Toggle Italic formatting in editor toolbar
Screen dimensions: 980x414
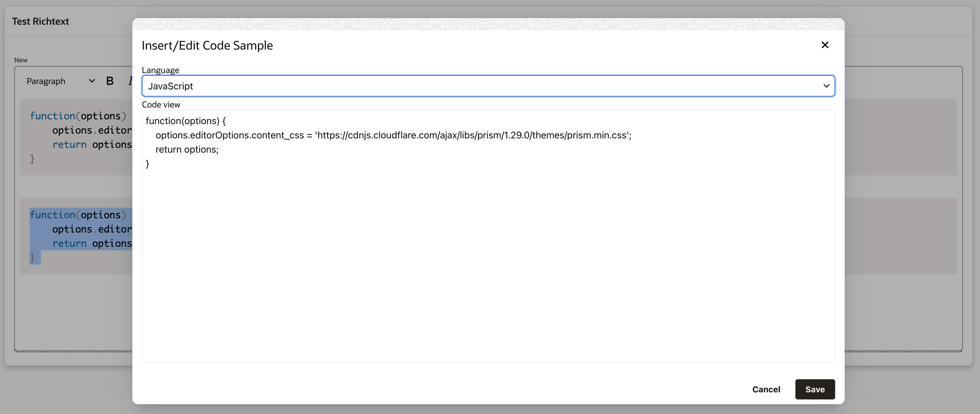130,81
